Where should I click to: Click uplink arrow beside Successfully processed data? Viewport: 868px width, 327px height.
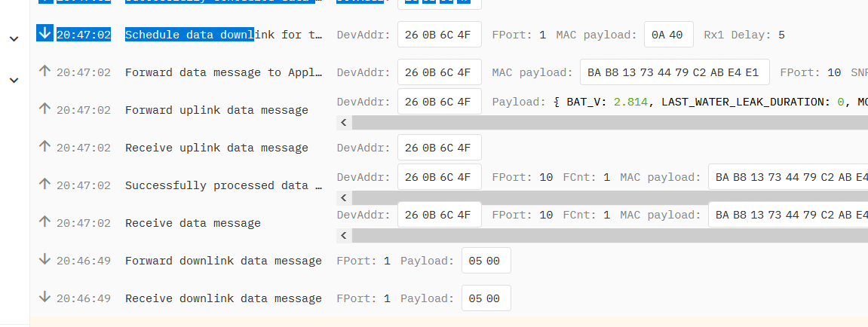pos(44,185)
